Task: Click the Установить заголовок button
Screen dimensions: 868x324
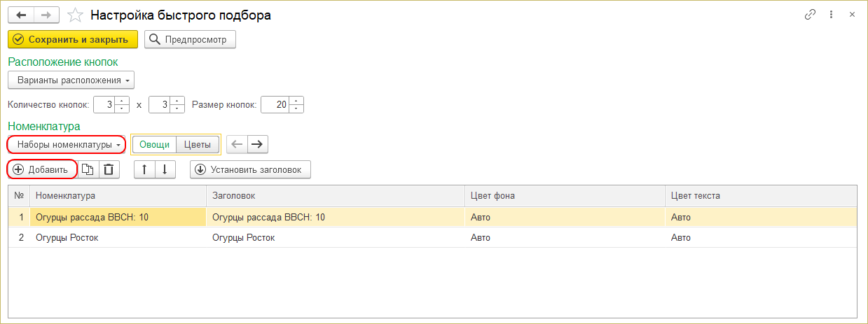Action: pyautogui.click(x=250, y=169)
